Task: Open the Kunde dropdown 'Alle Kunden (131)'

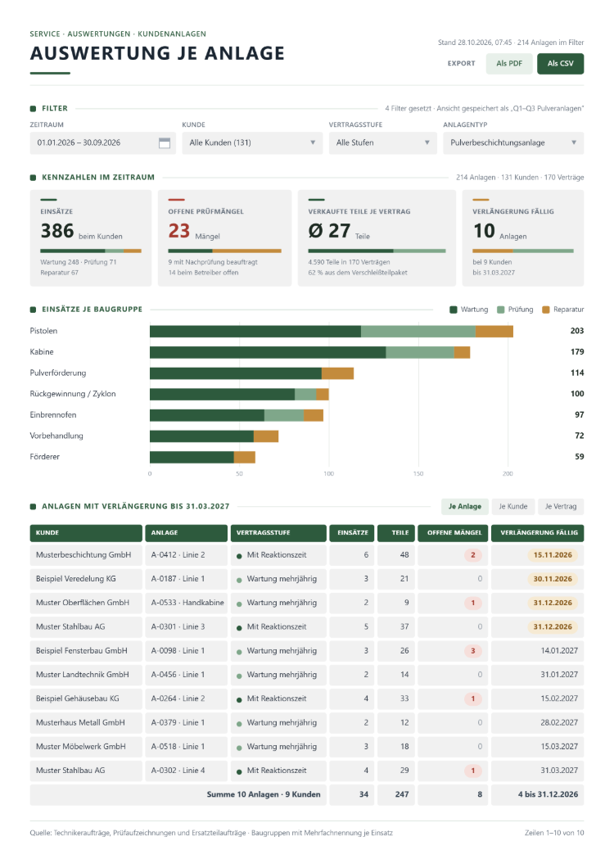Action: pyautogui.click(x=252, y=142)
